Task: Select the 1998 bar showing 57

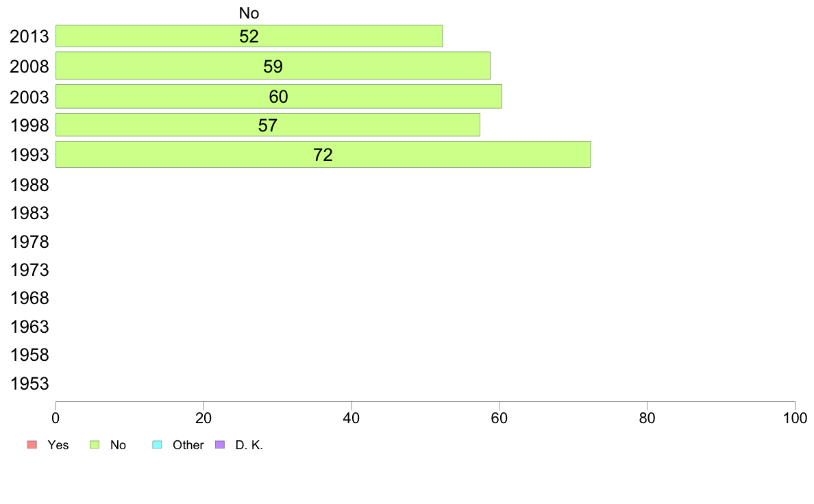Action: coord(268,125)
